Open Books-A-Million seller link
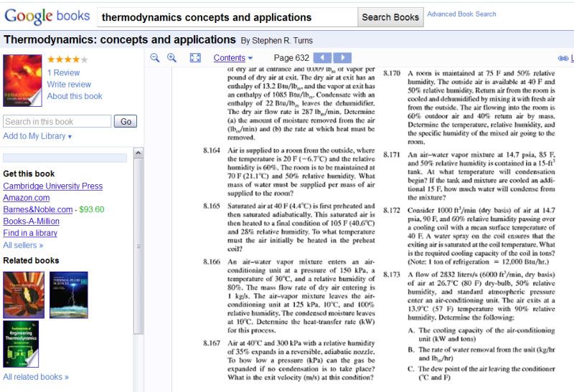This screenshot has width=574, height=392. tap(31, 221)
